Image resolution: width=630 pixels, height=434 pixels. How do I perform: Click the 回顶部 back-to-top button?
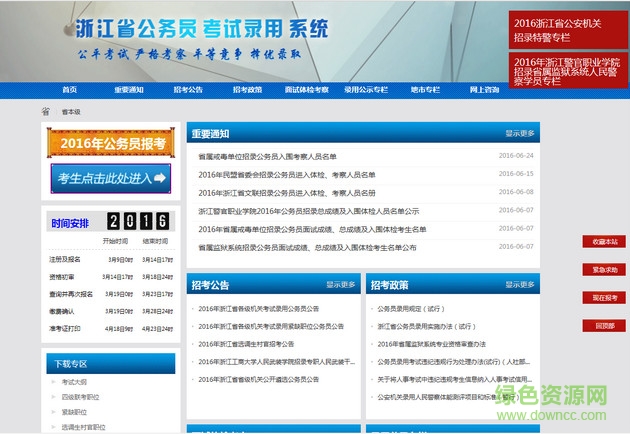pyautogui.click(x=604, y=326)
